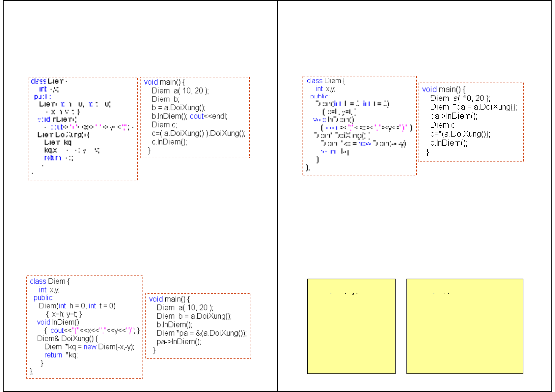Click the line "Diem b;" in main

[165, 99]
